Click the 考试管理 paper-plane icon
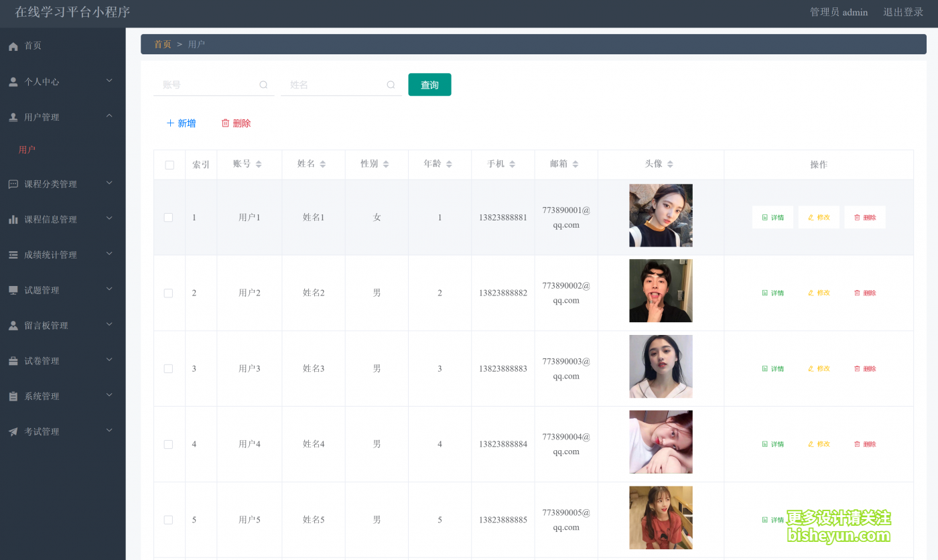 (x=12, y=431)
